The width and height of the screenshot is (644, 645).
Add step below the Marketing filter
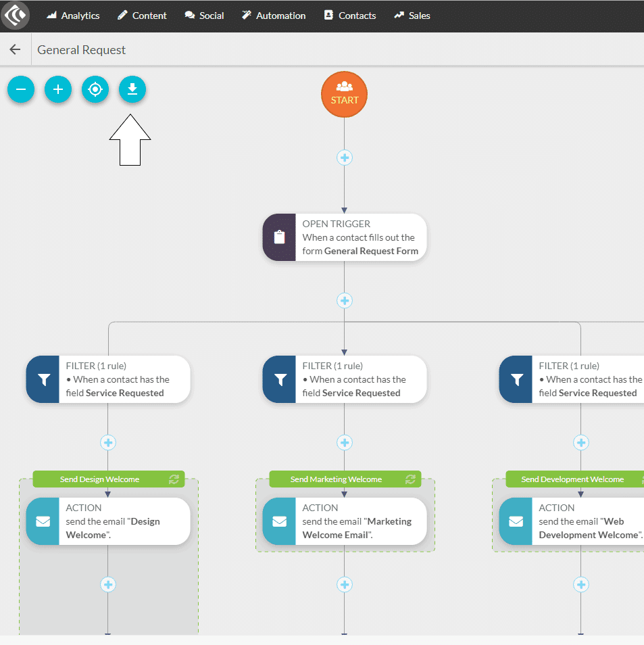pyautogui.click(x=345, y=443)
